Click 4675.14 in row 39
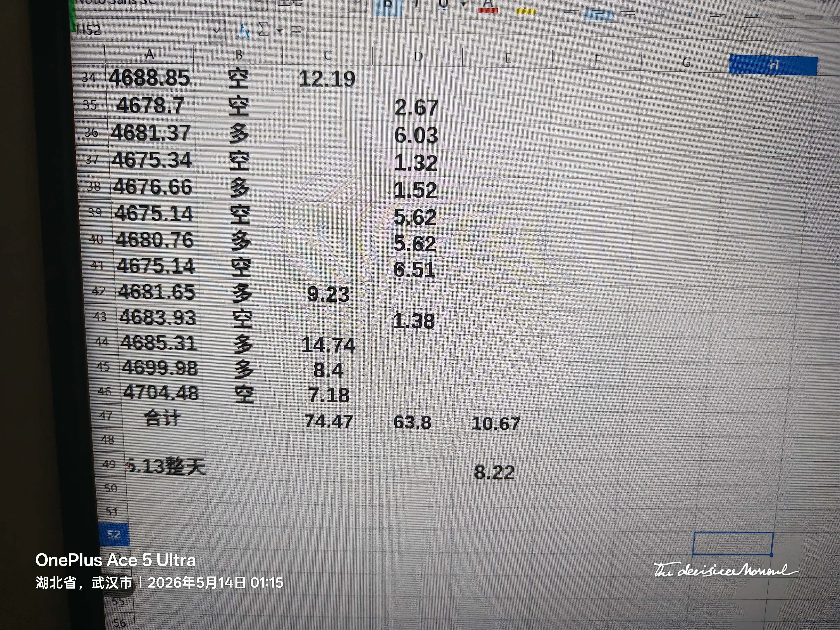This screenshot has width=840, height=630. (x=154, y=213)
